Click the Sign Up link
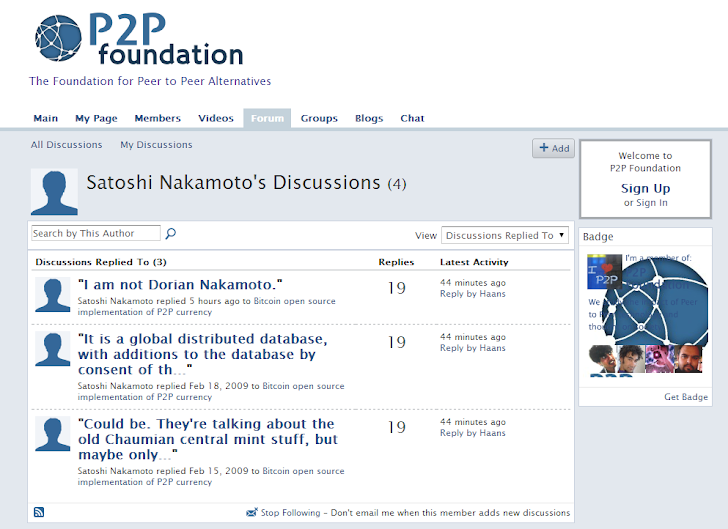This screenshot has width=728, height=529. (x=645, y=188)
